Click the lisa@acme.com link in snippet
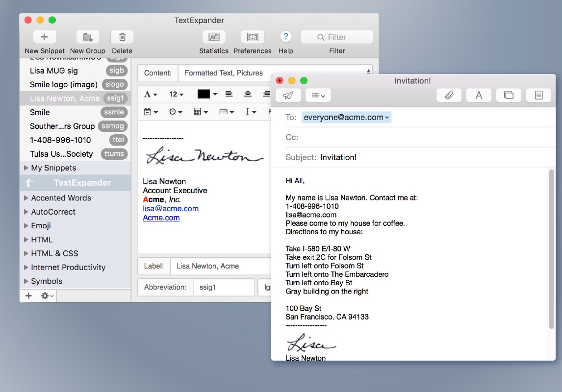The height and width of the screenshot is (392, 562). pyautogui.click(x=171, y=209)
